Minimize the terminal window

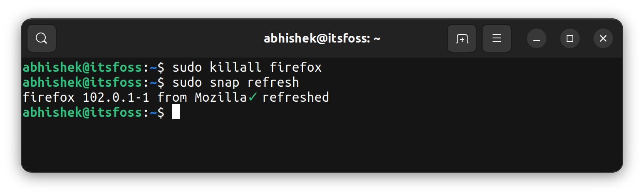click(x=537, y=39)
